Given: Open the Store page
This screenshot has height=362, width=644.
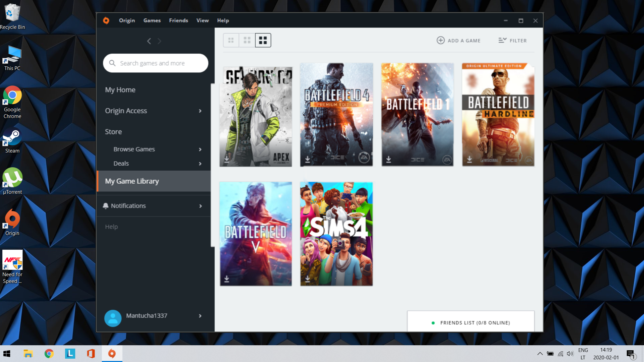Looking at the screenshot, I should tap(113, 132).
